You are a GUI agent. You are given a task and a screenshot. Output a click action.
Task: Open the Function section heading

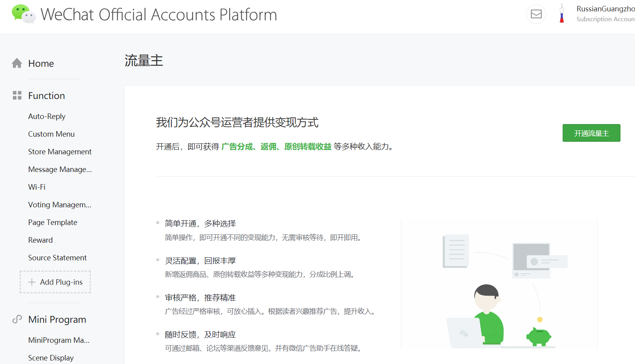coord(46,95)
